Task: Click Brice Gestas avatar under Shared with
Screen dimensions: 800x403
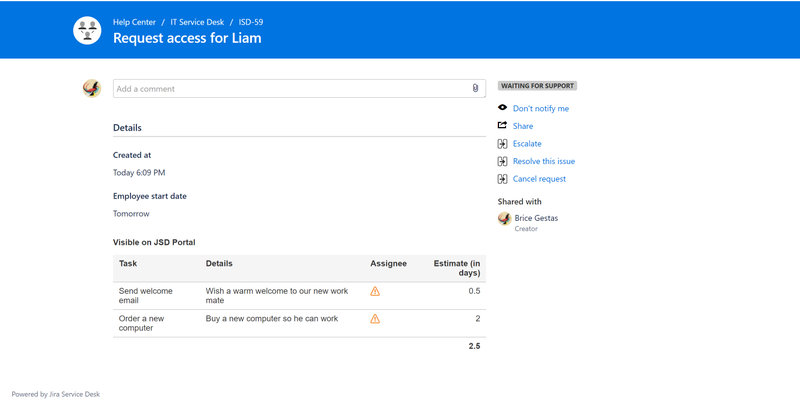Action: [504, 218]
